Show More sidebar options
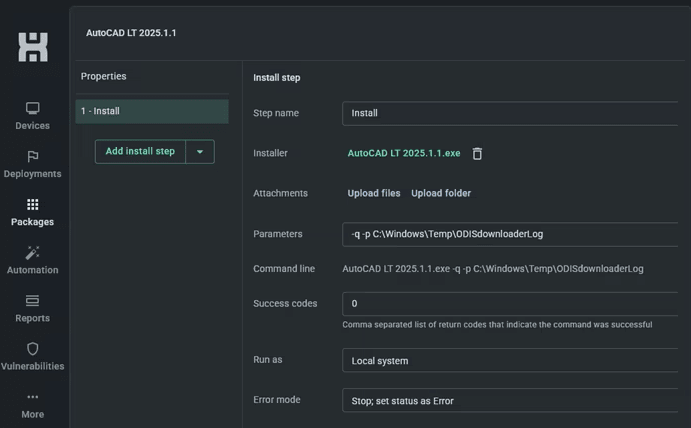Viewport: 691px width, 428px height. click(33, 406)
